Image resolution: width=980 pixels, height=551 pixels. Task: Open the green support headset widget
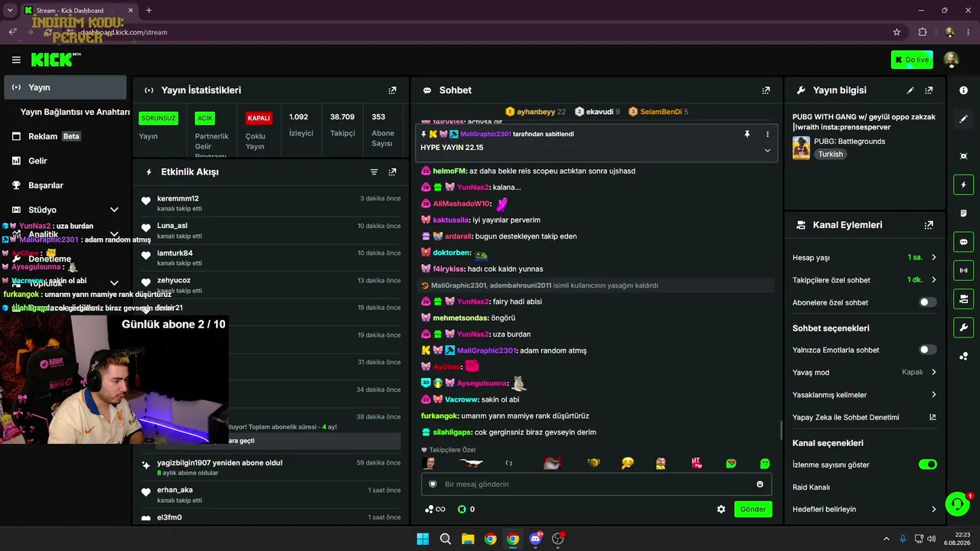(x=957, y=504)
